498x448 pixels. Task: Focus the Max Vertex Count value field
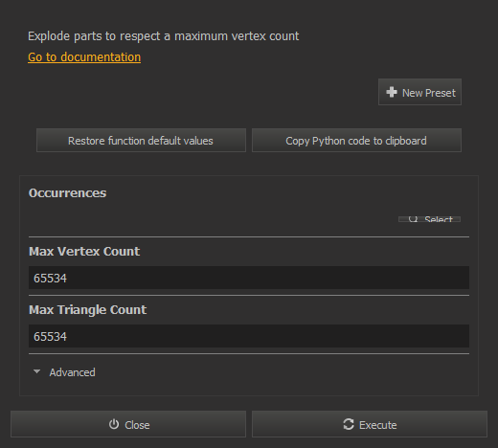point(249,278)
